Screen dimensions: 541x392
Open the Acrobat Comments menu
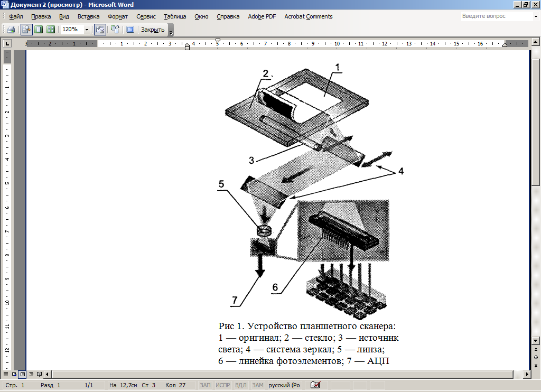tap(309, 16)
